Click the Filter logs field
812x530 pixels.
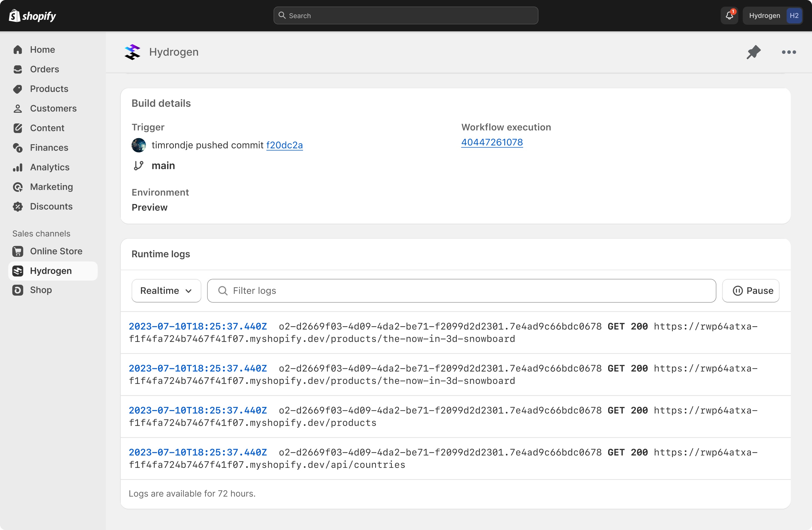click(x=461, y=291)
